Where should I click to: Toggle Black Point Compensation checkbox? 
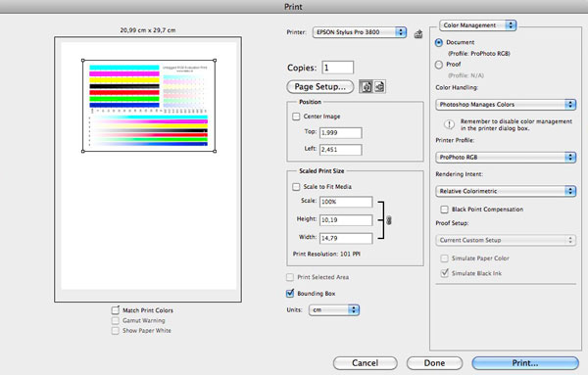(444, 210)
